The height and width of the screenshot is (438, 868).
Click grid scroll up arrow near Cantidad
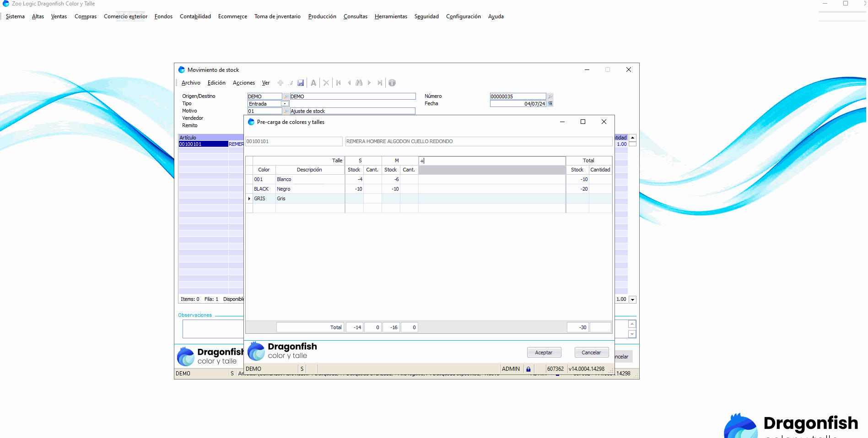tap(632, 138)
